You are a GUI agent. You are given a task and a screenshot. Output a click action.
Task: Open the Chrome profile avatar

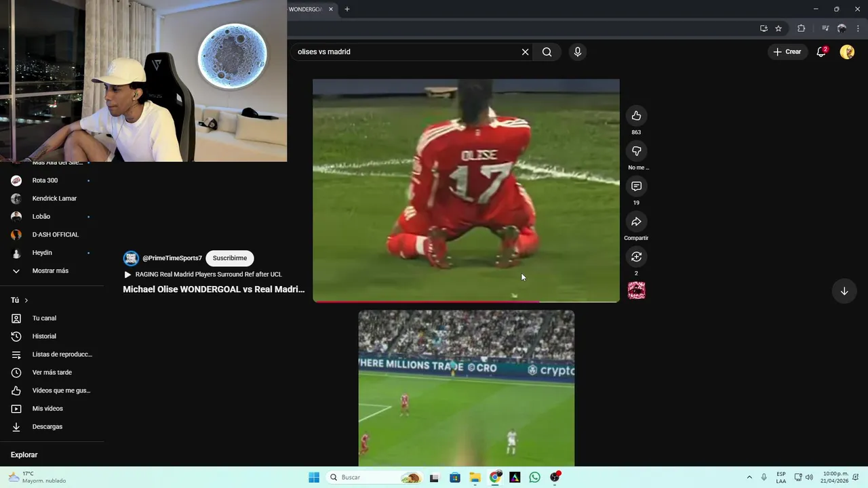[x=842, y=28]
